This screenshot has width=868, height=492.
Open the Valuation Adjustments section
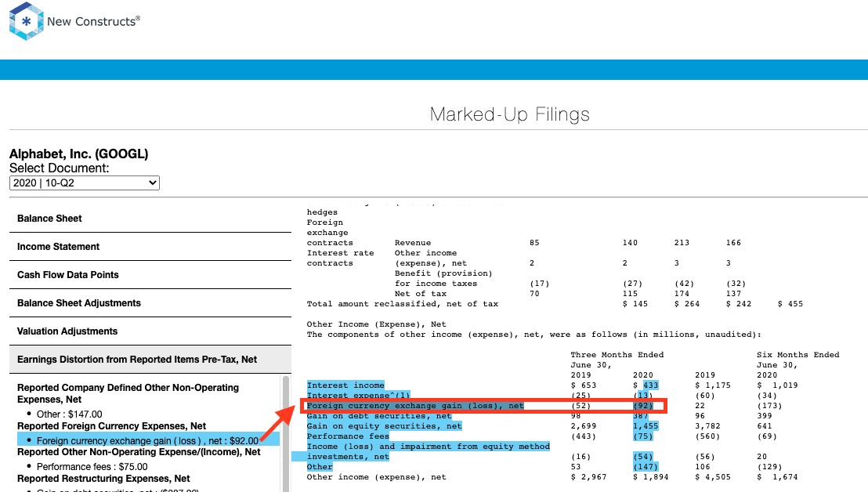[x=150, y=331]
